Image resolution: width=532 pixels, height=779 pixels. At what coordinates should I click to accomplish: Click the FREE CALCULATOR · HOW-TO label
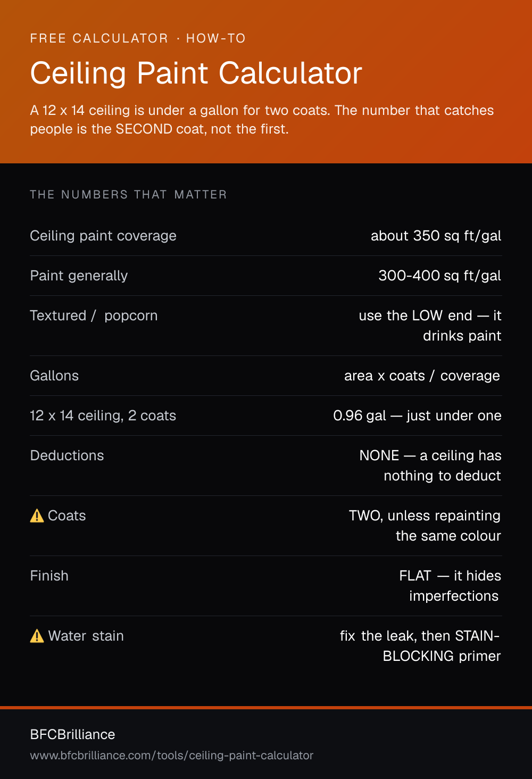pyautogui.click(x=138, y=38)
